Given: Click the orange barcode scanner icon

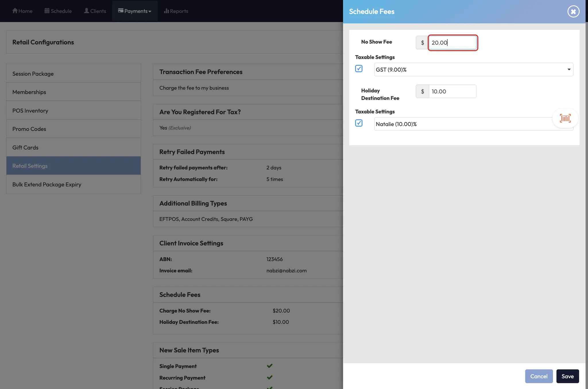Looking at the screenshot, I should [565, 118].
